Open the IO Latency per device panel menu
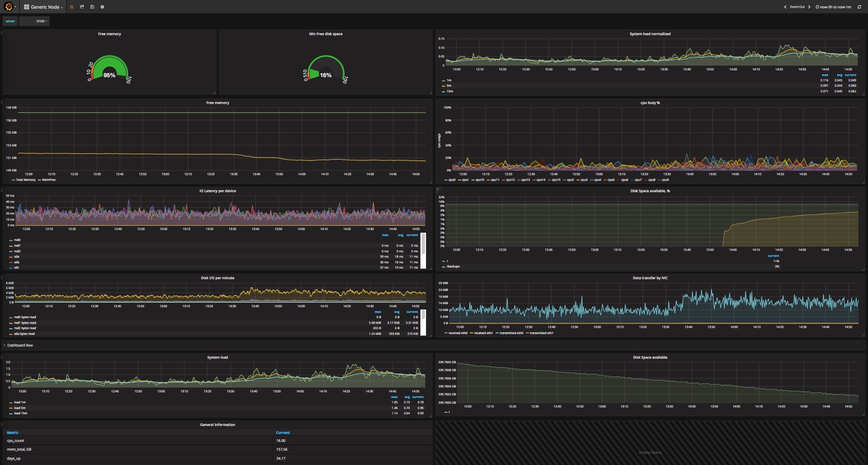 [x=217, y=191]
